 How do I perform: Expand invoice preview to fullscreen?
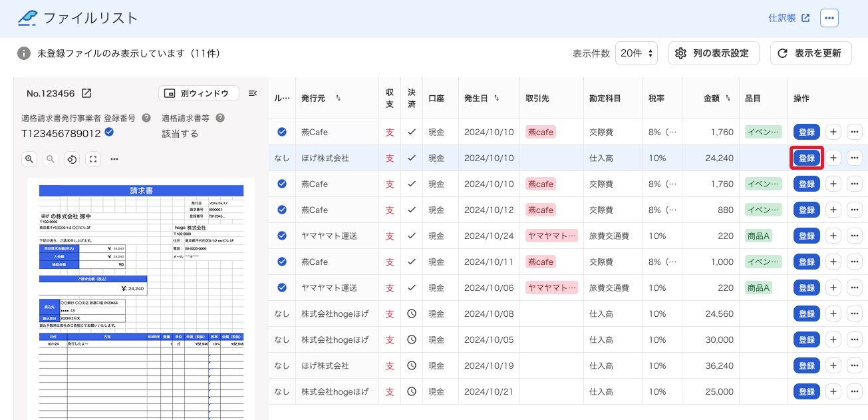pos(93,159)
